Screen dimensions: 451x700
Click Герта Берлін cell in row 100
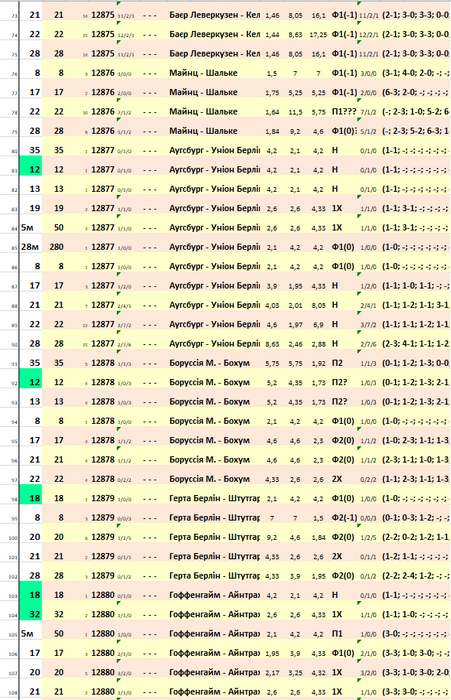(214, 537)
